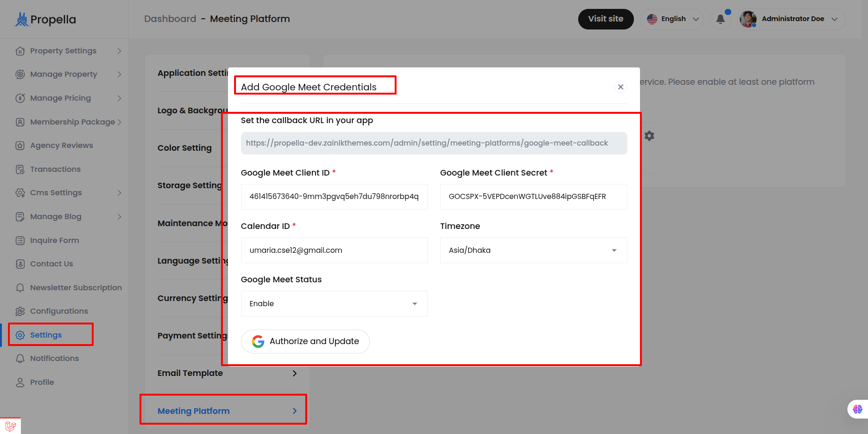
Task: Click the Profile person icon
Action: pos(20,382)
